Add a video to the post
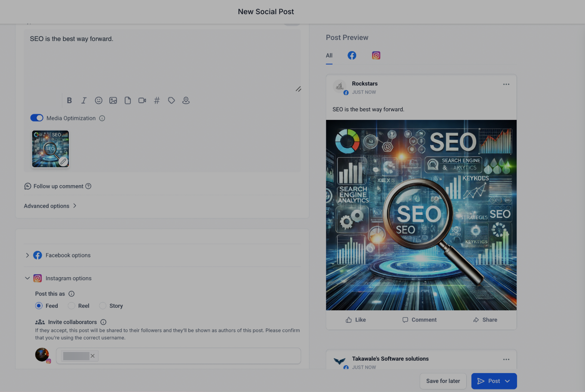 click(142, 100)
